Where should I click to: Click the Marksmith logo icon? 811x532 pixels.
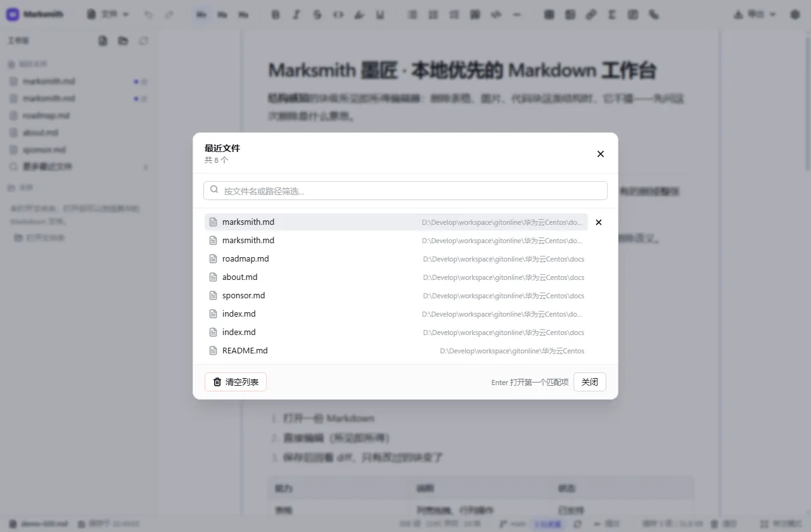[13, 14]
